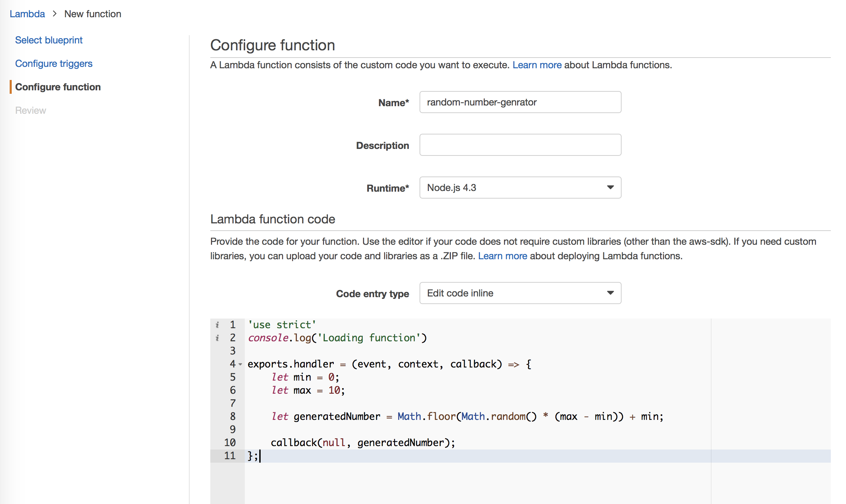Click line number 7 in gutter

(x=233, y=403)
